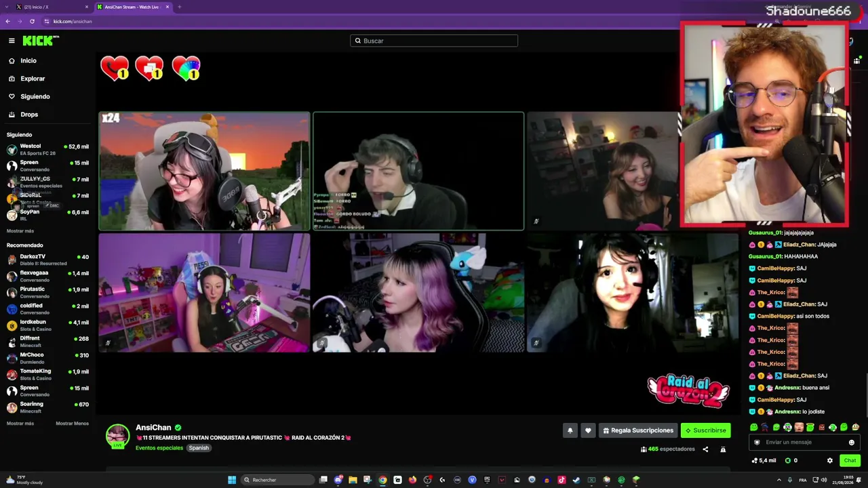Open Firefox from the taskbar
This screenshot has width=868, height=488.
pos(412,480)
